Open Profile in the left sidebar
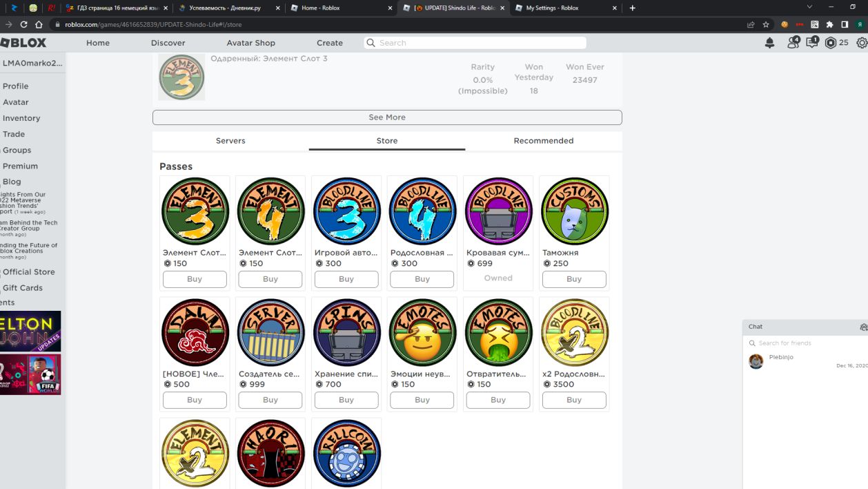The width and height of the screenshot is (868, 489). [15, 86]
